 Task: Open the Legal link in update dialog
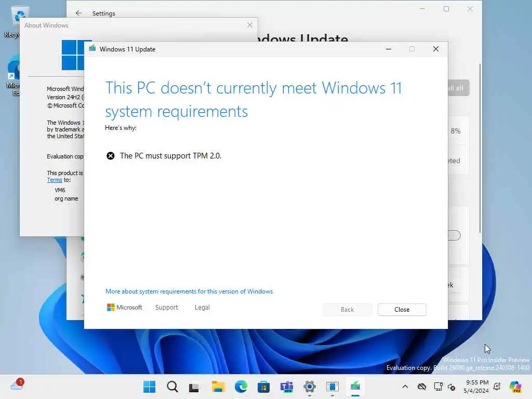202,308
